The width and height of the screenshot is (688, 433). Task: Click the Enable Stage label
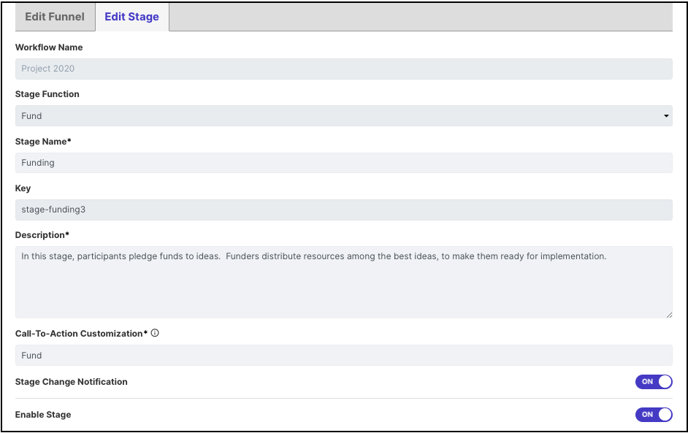43,415
